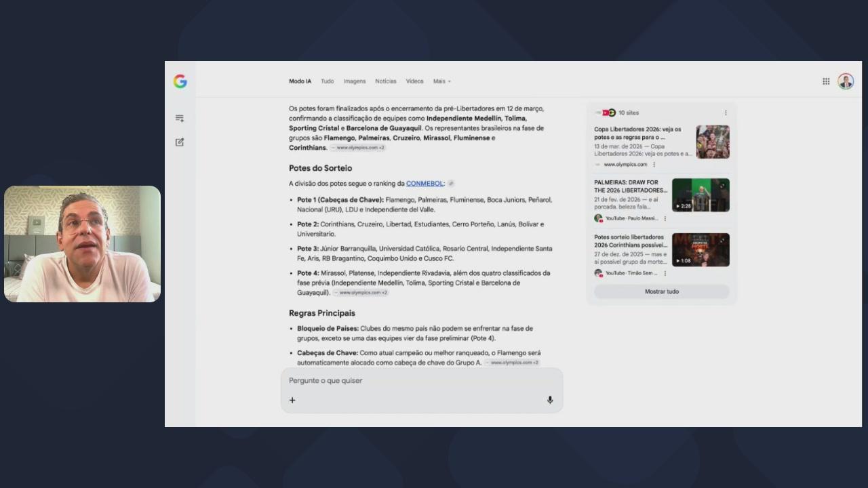Click 'YouTube · Paulo Massi' source label
This screenshot has height=488, width=868.
[x=631, y=219]
